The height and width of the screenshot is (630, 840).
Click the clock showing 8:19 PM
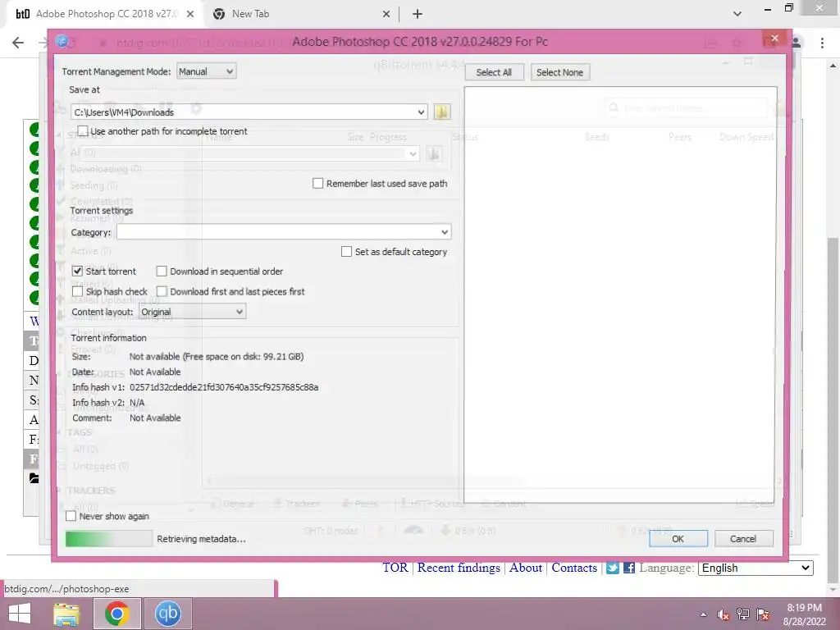point(804,608)
